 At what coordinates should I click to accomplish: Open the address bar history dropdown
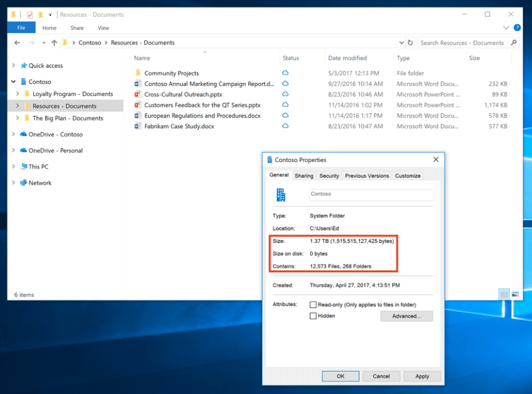[x=402, y=43]
